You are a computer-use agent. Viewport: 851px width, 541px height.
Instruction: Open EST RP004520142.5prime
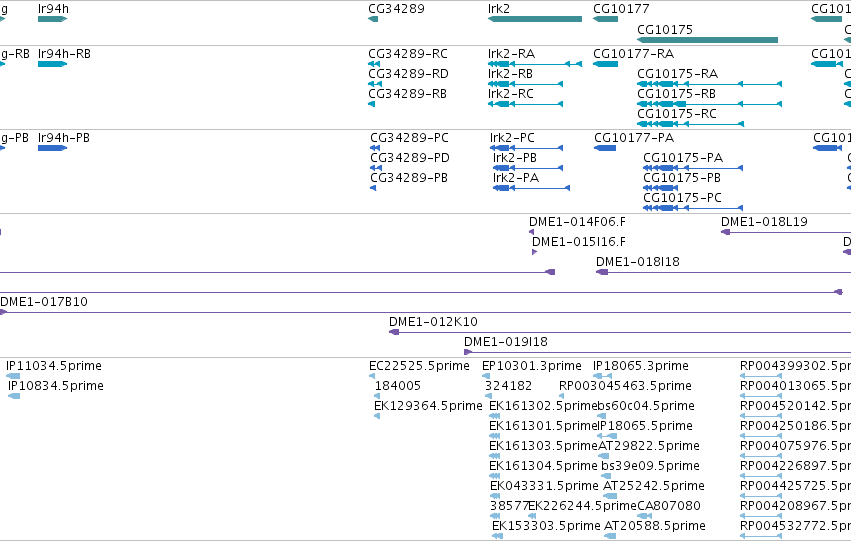click(x=795, y=406)
